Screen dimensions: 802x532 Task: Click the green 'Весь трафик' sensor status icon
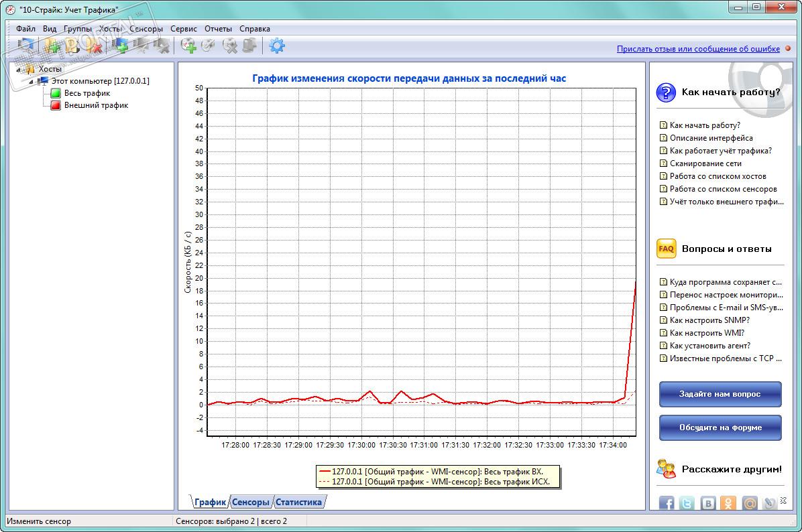click(56, 93)
